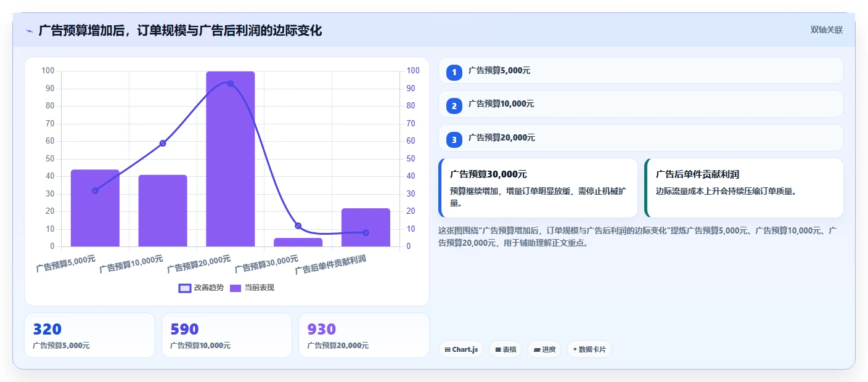This screenshot has width=868, height=382.
Task: Click the line point at 广告预算30,000元
Action: 298,226
